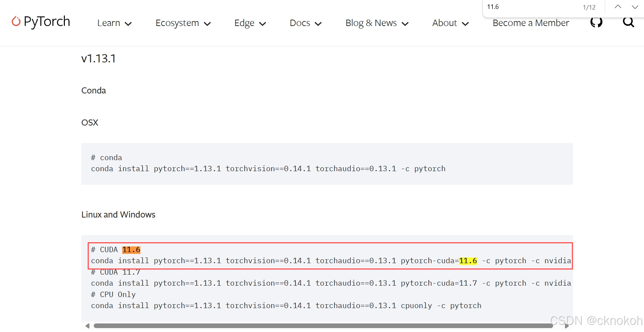Image resolution: width=644 pixels, height=332 pixels.
Task: Click the v1.13.1 heading
Action: (98, 58)
